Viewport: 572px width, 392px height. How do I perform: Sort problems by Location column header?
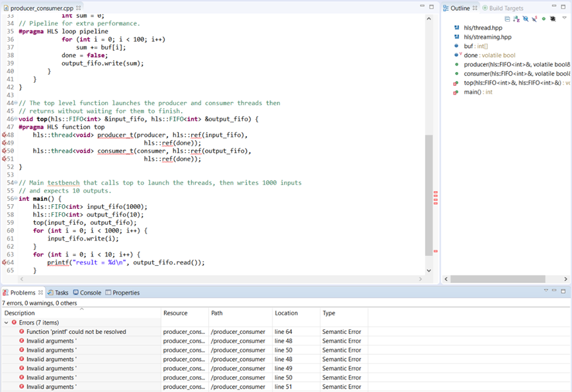pyautogui.click(x=287, y=313)
